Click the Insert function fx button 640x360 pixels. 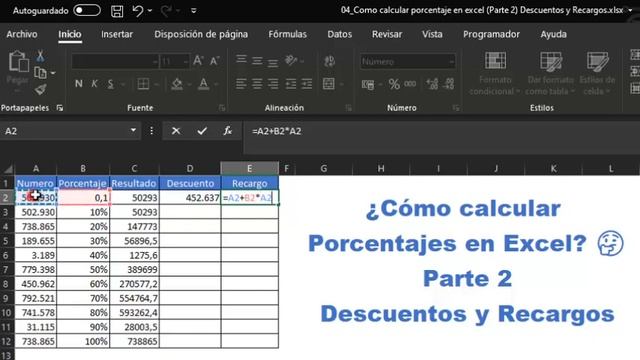click(227, 131)
